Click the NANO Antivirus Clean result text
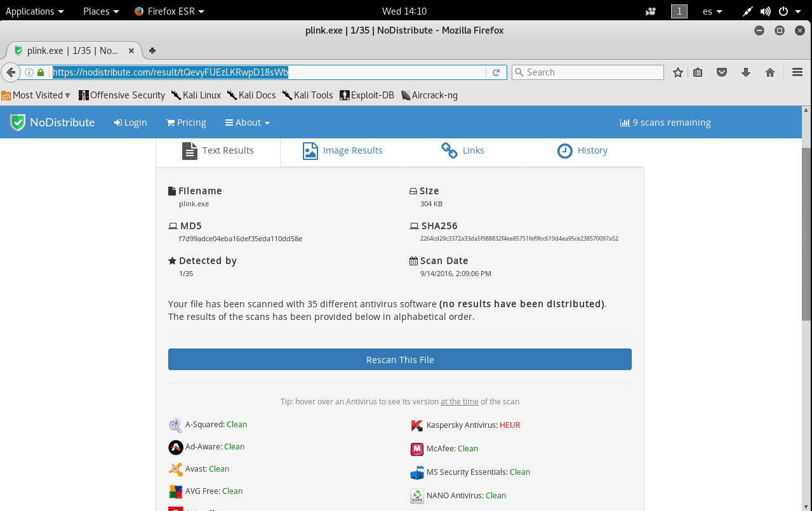Viewport: 812px width, 511px height. pos(496,496)
